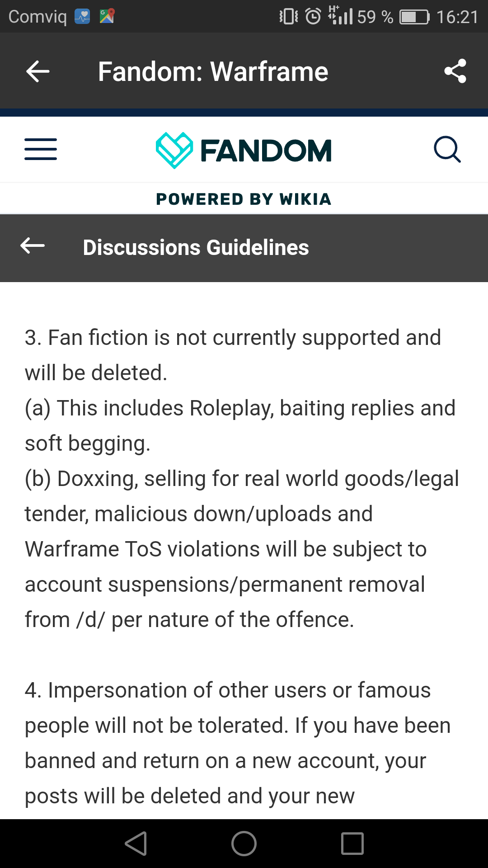Screen dimensions: 488x868
Task: Open the hamburger navigation menu
Action: [41, 149]
